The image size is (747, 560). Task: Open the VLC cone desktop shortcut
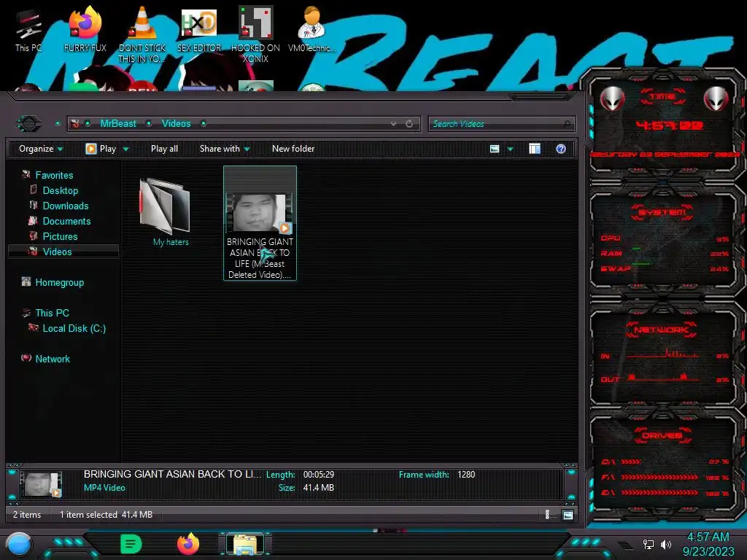142,34
